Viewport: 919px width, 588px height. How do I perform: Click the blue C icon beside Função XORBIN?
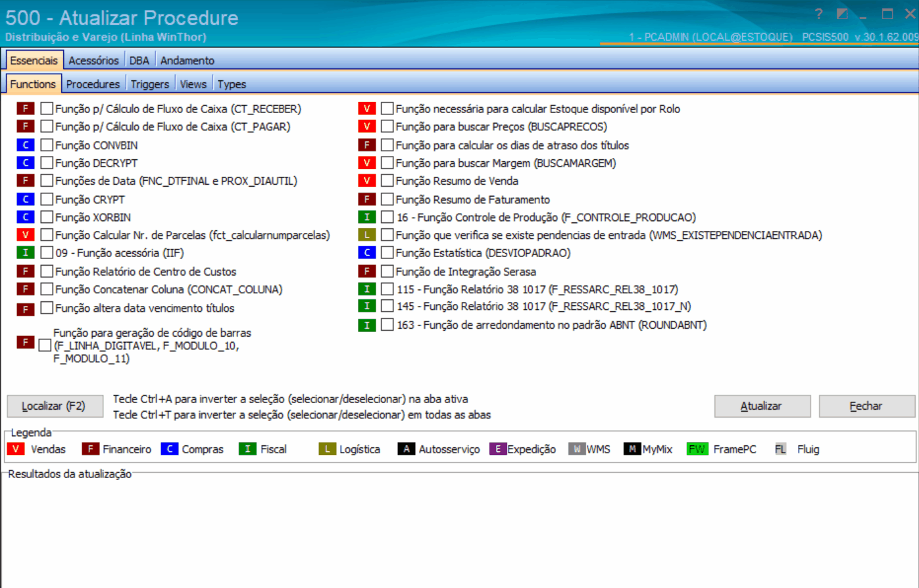pos(25,217)
